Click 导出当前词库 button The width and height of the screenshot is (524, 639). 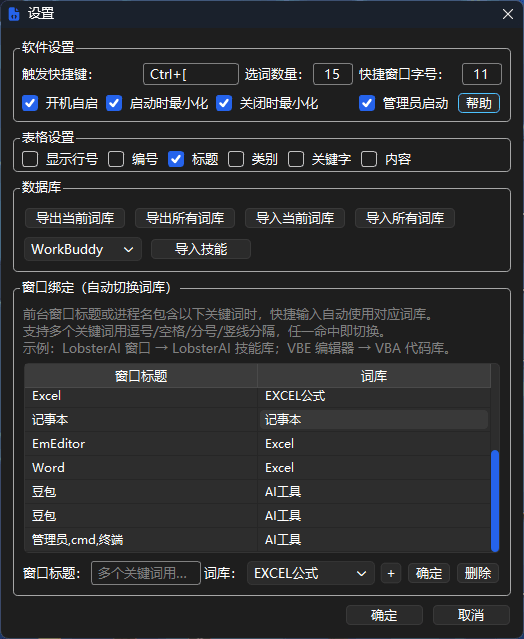coord(75,218)
